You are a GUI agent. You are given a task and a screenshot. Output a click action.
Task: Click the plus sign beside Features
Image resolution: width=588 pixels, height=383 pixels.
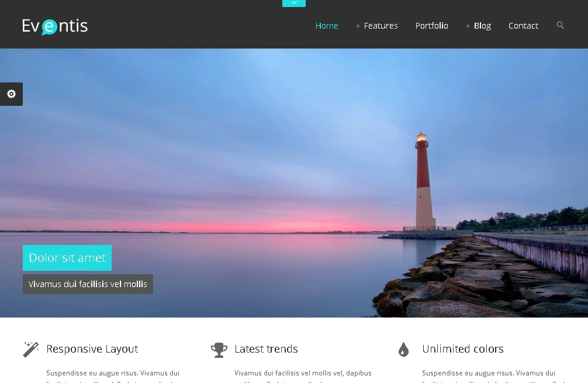point(358,26)
